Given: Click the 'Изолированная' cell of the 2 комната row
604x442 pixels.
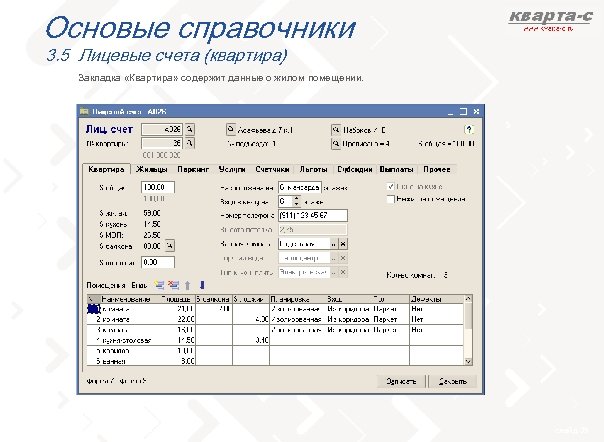Looking at the screenshot, I should pyautogui.click(x=296, y=319).
